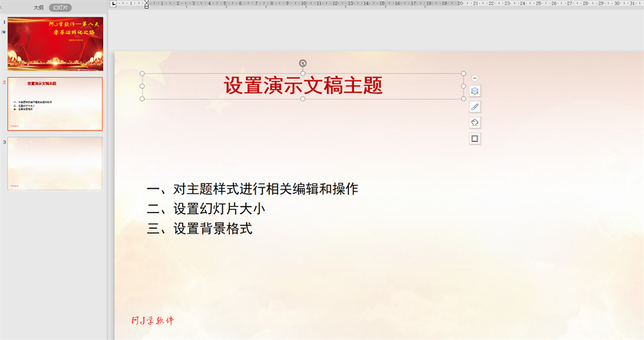Collapse the floating toolbar with minus button
644x340 pixels.
[475, 78]
